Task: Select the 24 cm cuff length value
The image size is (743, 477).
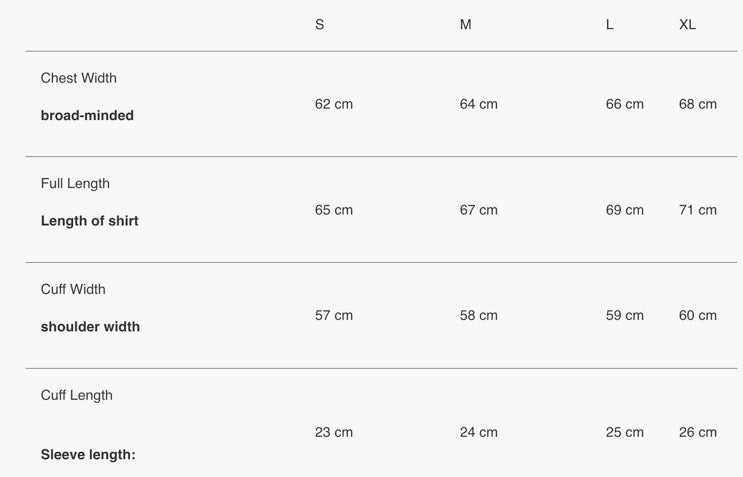Action: [x=479, y=433]
